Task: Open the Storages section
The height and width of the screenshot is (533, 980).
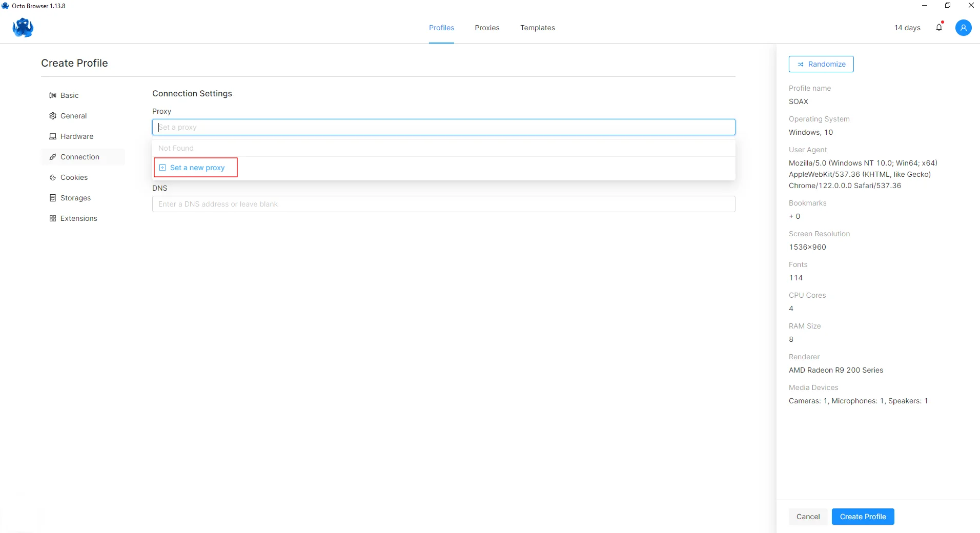Action: click(x=75, y=198)
